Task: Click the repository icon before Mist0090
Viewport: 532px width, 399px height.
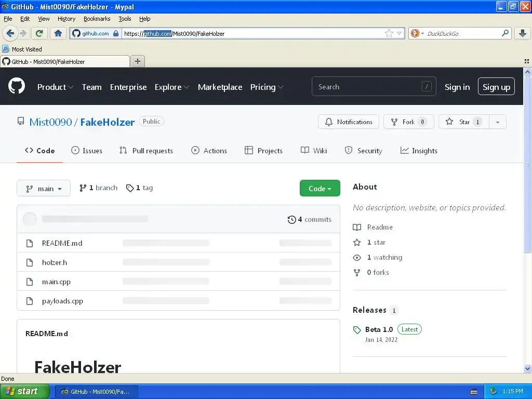Action: pyautogui.click(x=21, y=121)
